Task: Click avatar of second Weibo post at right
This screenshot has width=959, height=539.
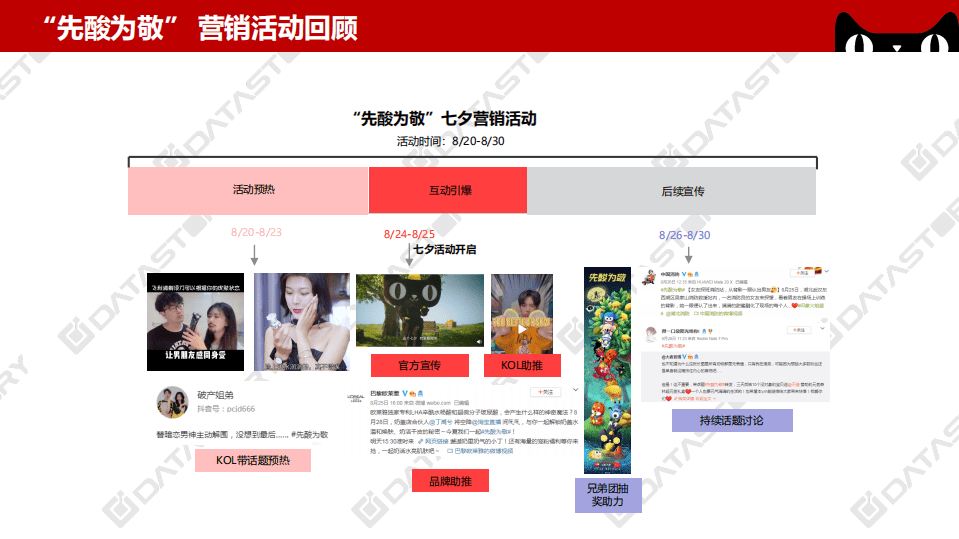Action: point(651,334)
